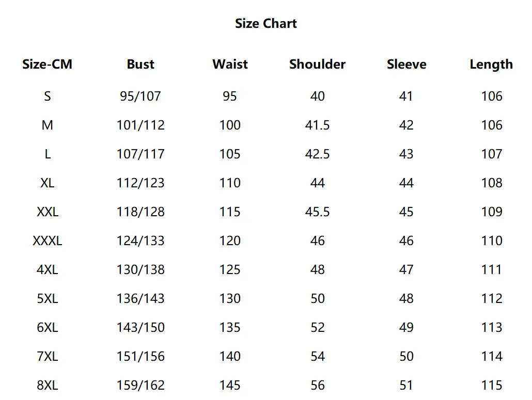Click the S size row label
The width and height of the screenshot is (532, 400).
point(48,97)
